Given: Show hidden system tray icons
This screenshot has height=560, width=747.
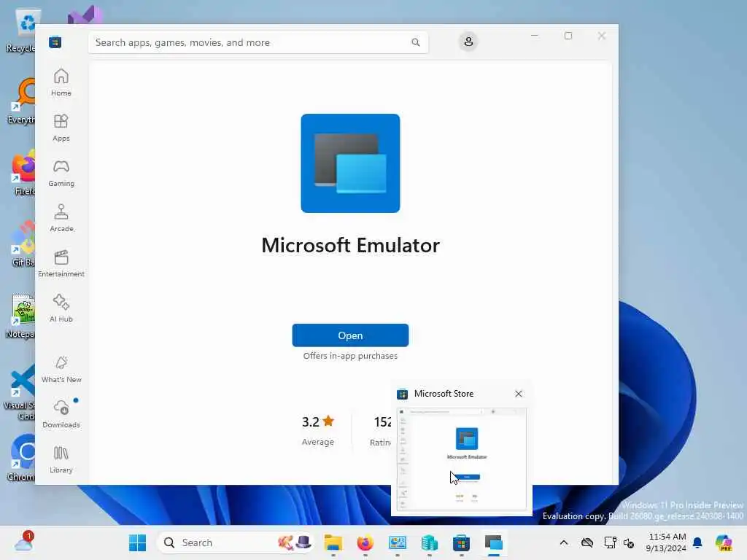Looking at the screenshot, I should click(564, 542).
